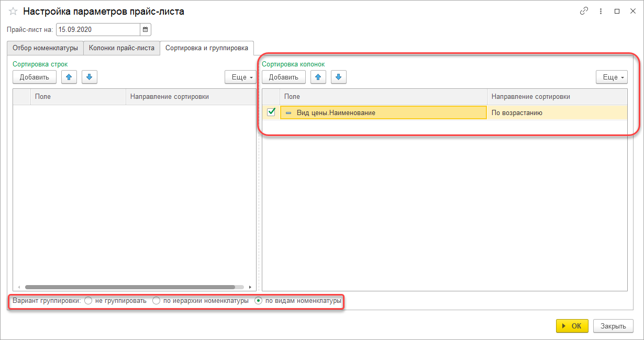Move column sort item down
Viewport: 644px width, 340px height.
tap(339, 77)
